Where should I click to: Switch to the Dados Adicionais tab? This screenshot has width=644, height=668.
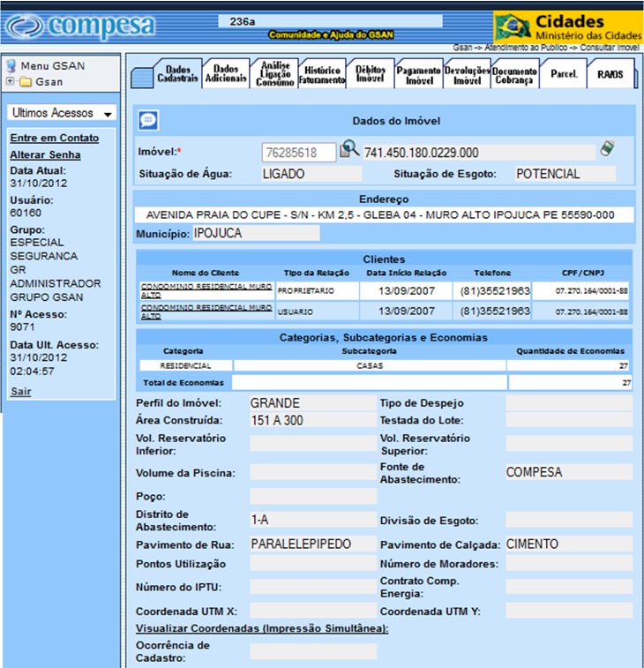click(x=226, y=74)
